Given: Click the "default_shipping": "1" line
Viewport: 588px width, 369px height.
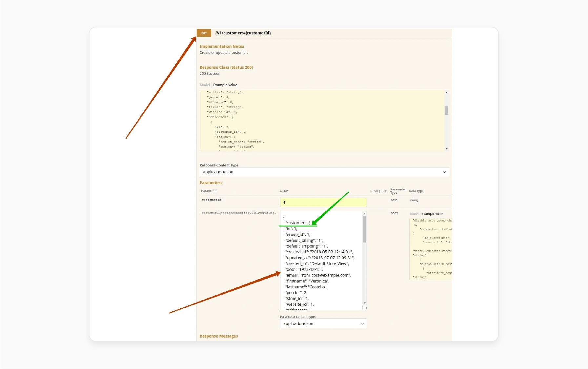Looking at the screenshot, I should tap(307, 246).
